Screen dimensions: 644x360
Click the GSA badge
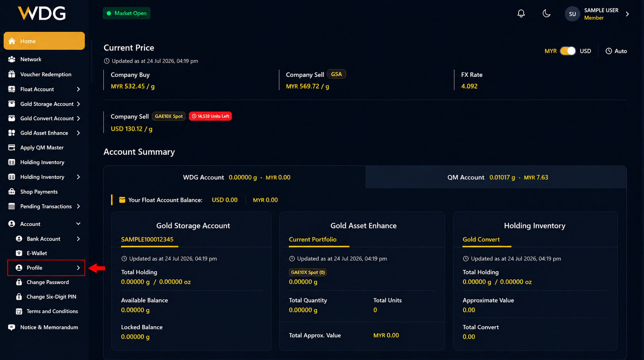[336, 74]
